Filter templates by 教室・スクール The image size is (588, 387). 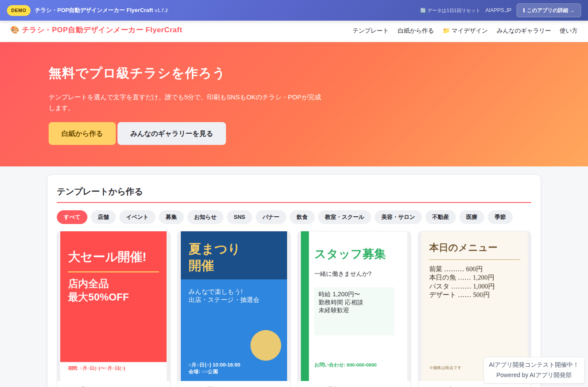coord(344,217)
